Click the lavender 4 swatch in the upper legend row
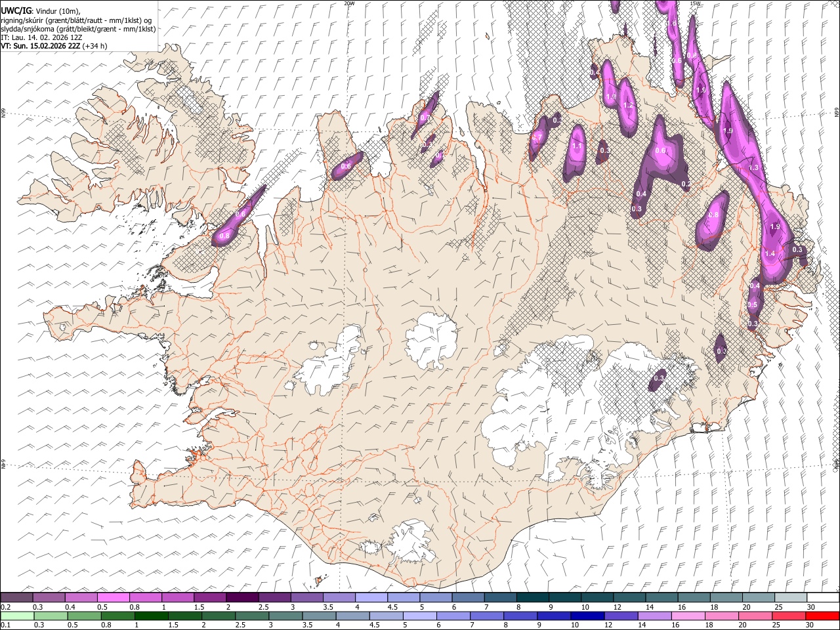Image resolution: width=840 pixels, height=630 pixels. tap(371, 597)
